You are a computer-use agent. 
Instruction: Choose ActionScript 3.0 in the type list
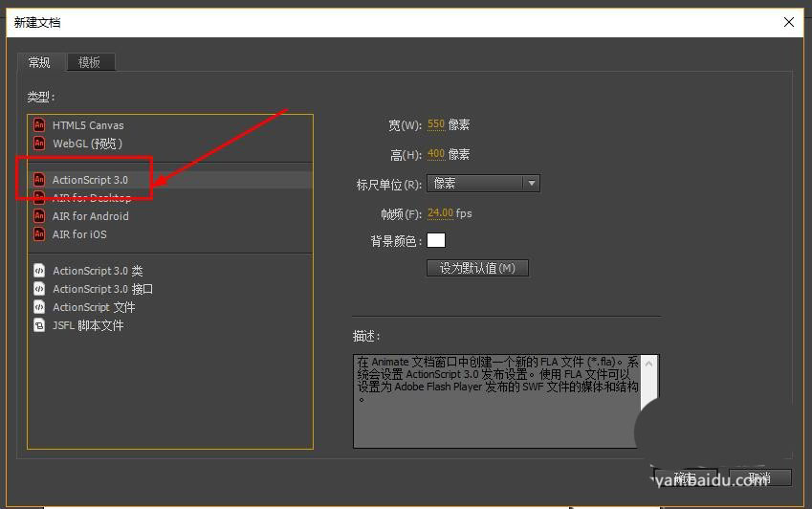pyautogui.click(x=170, y=180)
